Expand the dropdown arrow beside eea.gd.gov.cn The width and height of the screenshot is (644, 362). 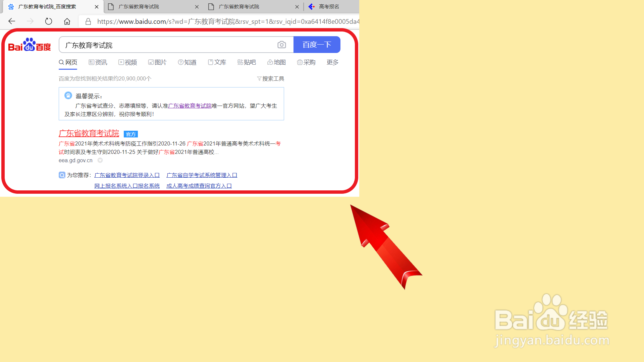100,160
